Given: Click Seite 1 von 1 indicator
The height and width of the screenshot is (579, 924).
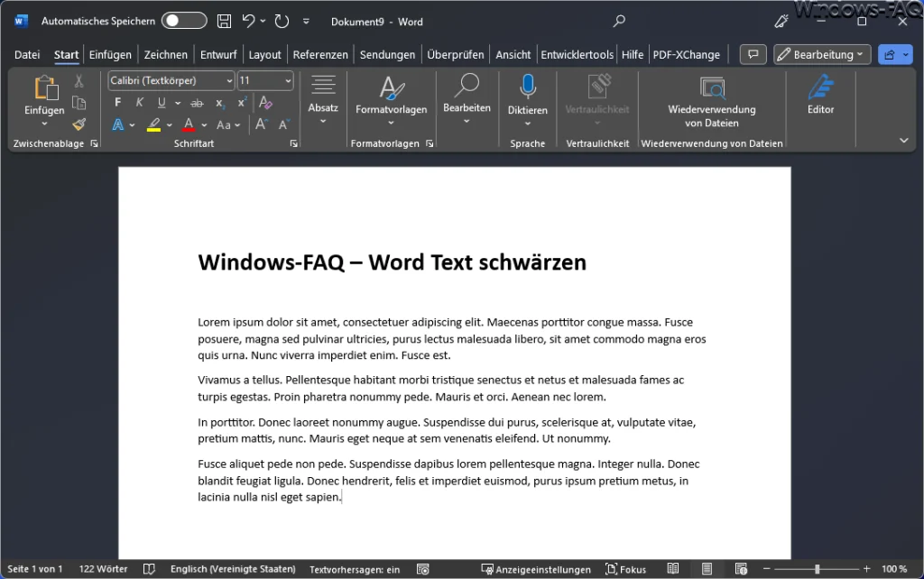Looking at the screenshot, I should 35,569.
